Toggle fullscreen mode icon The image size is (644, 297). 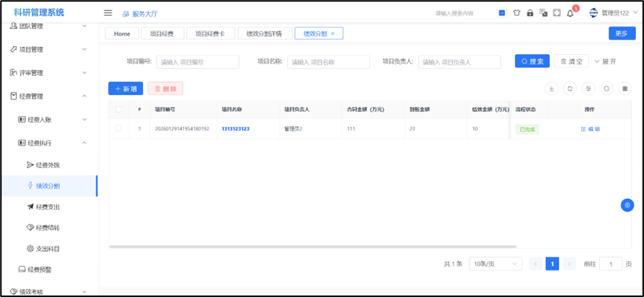click(556, 13)
